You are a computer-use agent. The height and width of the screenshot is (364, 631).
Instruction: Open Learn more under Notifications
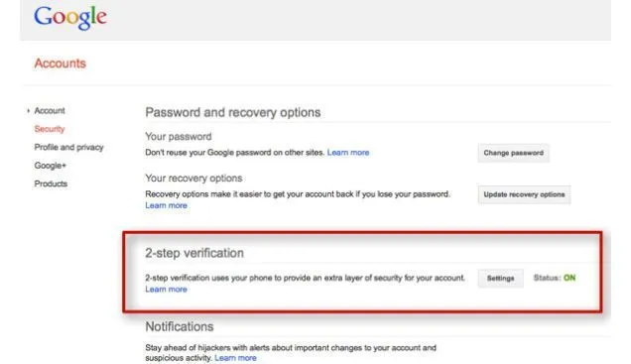(x=235, y=358)
